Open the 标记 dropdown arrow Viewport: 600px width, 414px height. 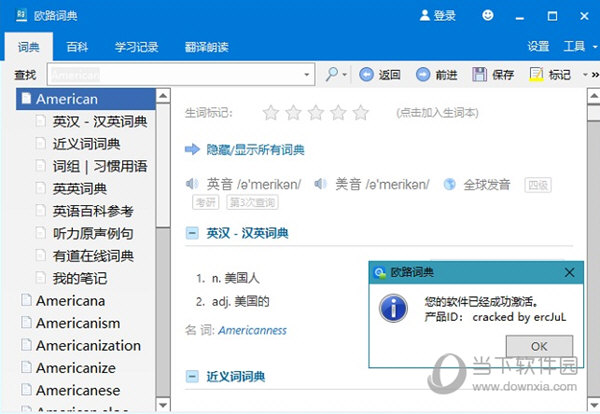tap(585, 75)
